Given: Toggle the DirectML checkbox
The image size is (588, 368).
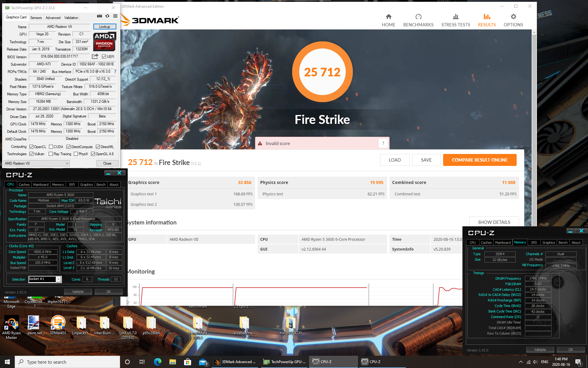Looking at the screenshot, I should [x=98, y=147].
